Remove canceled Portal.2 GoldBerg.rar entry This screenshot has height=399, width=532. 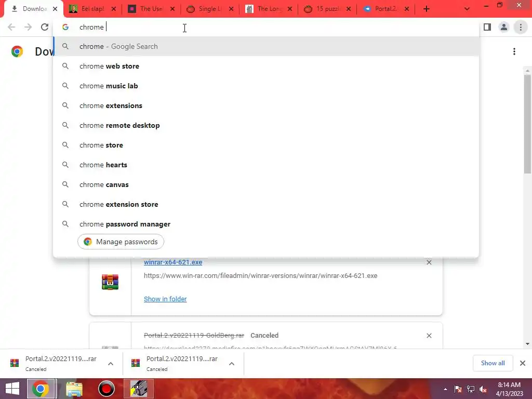[x=429, y=336]
